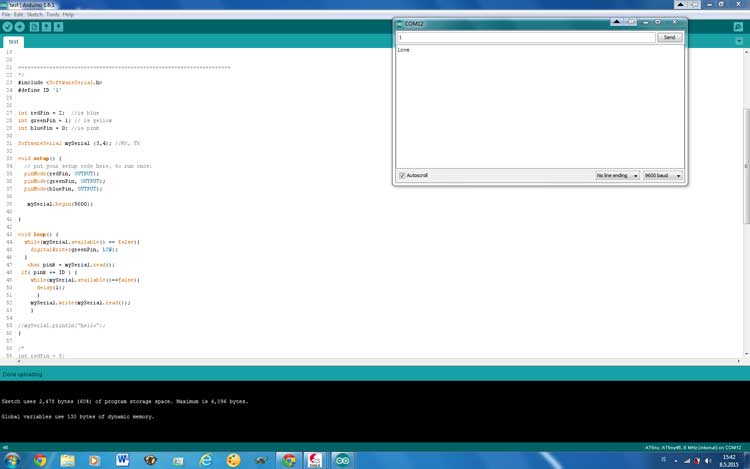This screenshot has height=469, width=750.
Task: Select the test sketch tab
Action: pos(13,42)
